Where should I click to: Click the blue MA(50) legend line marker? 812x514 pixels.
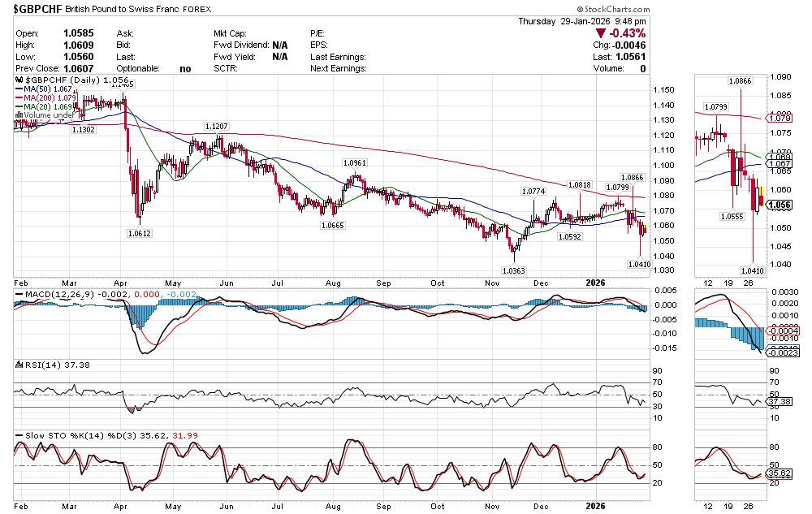click(x=20, y=90)
